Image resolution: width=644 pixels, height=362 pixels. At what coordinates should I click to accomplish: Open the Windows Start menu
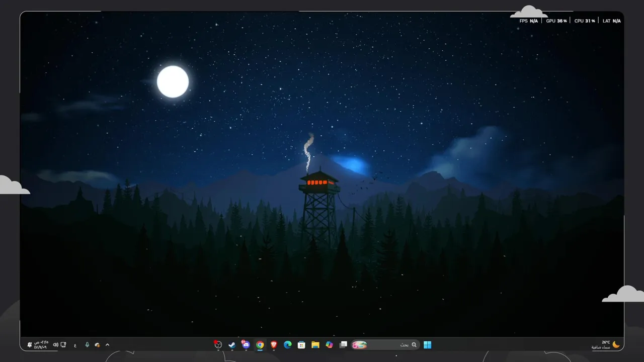[428, 345]
